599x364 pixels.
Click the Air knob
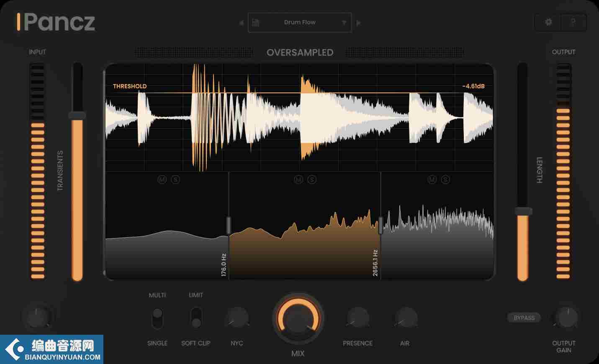(x=406, y=318)
